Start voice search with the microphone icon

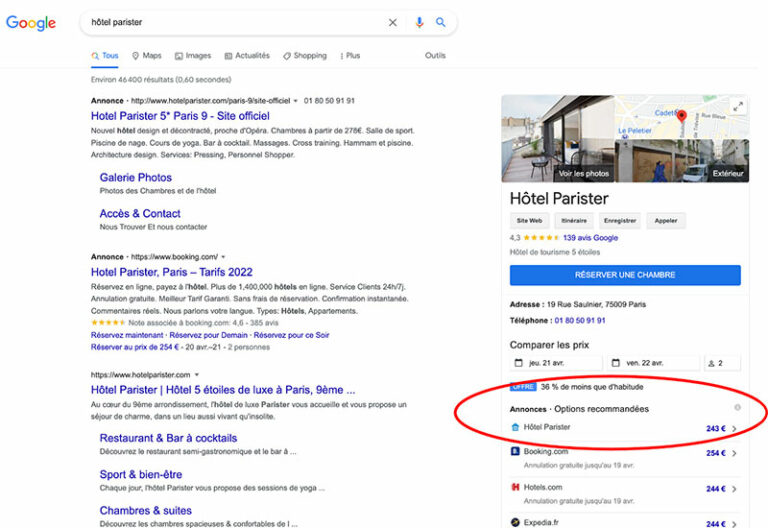[x=419, y=23]
